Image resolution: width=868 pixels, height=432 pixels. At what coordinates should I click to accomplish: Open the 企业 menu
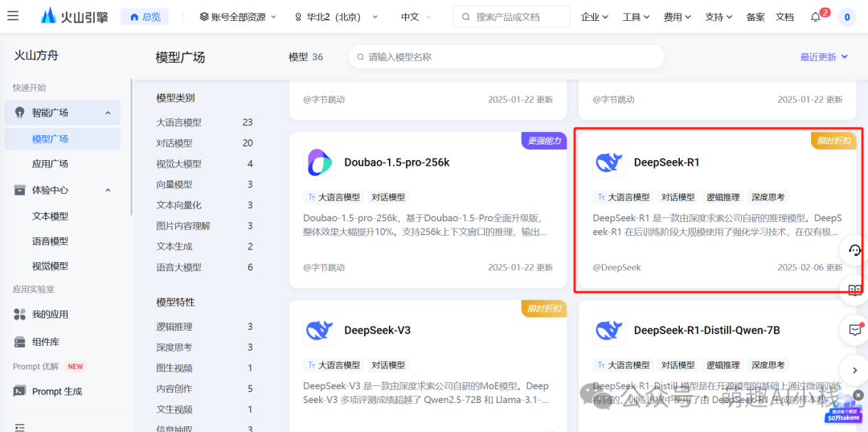(595, 17)
